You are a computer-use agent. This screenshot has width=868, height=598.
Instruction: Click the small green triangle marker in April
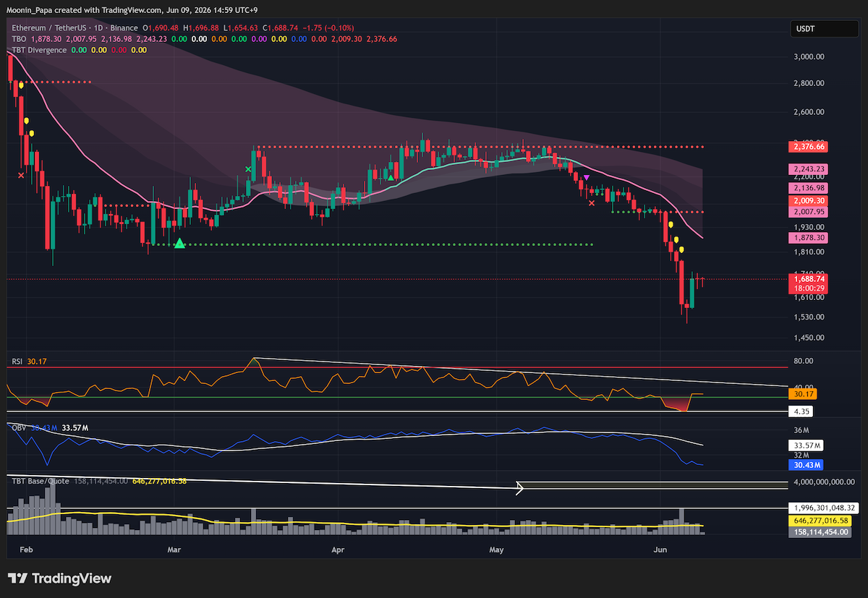tap(391, 176)
